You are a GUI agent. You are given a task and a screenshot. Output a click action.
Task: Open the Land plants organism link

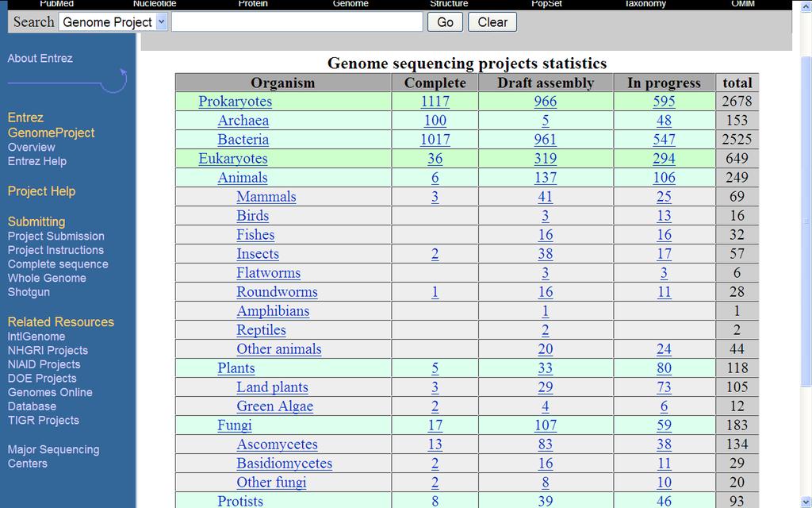[x=272, y=387]
